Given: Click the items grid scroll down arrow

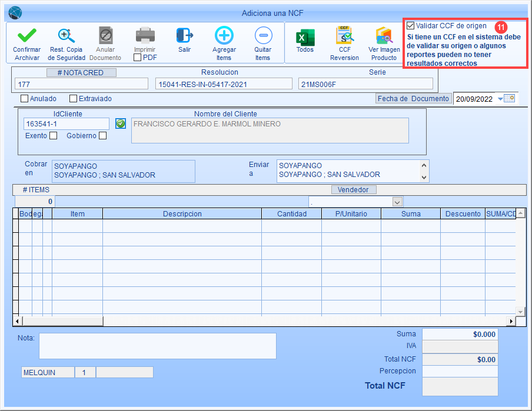Looking at the screenshot, I should click(x=520, y=311).
